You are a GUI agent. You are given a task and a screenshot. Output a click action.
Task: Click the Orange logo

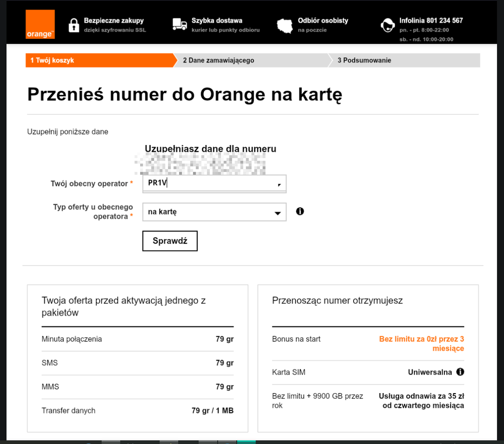tap(40, 25)
